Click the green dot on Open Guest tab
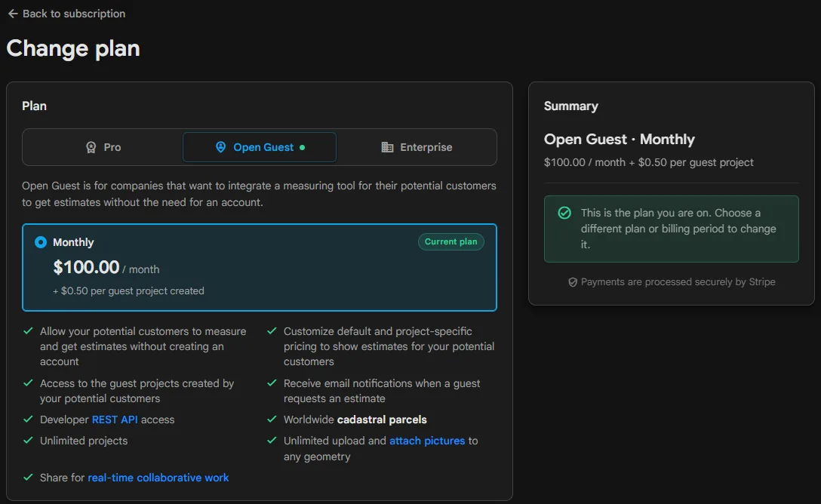Screen dimensions: 821x504 click(302, 148)
